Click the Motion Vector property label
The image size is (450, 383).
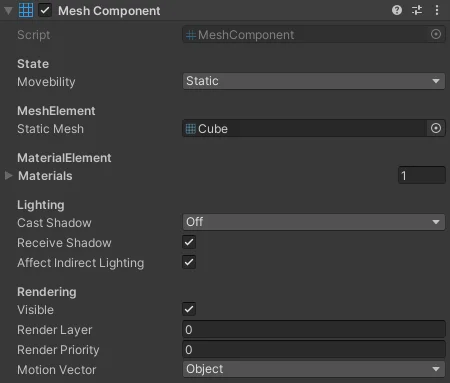[x=57, y=370]
